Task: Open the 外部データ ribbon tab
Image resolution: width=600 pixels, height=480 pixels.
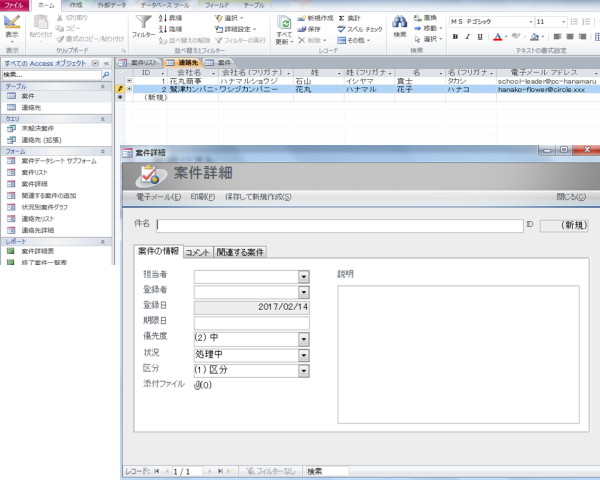Action: 111,5
